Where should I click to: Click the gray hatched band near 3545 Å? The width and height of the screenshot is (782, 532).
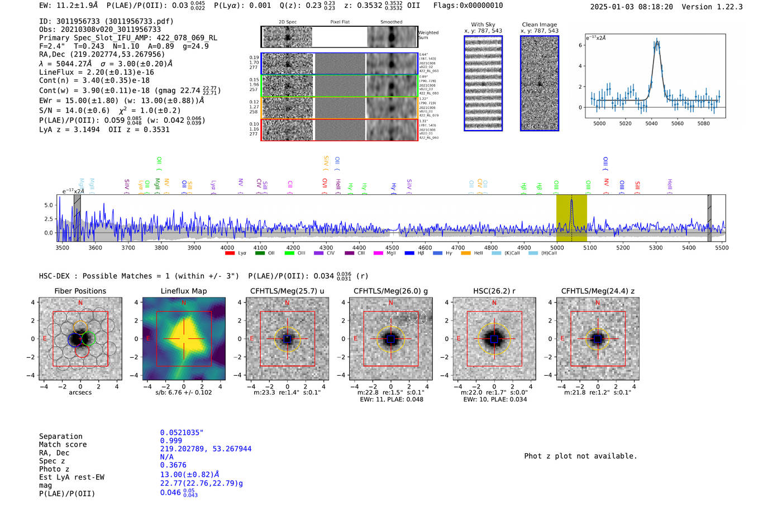[77, 218]
